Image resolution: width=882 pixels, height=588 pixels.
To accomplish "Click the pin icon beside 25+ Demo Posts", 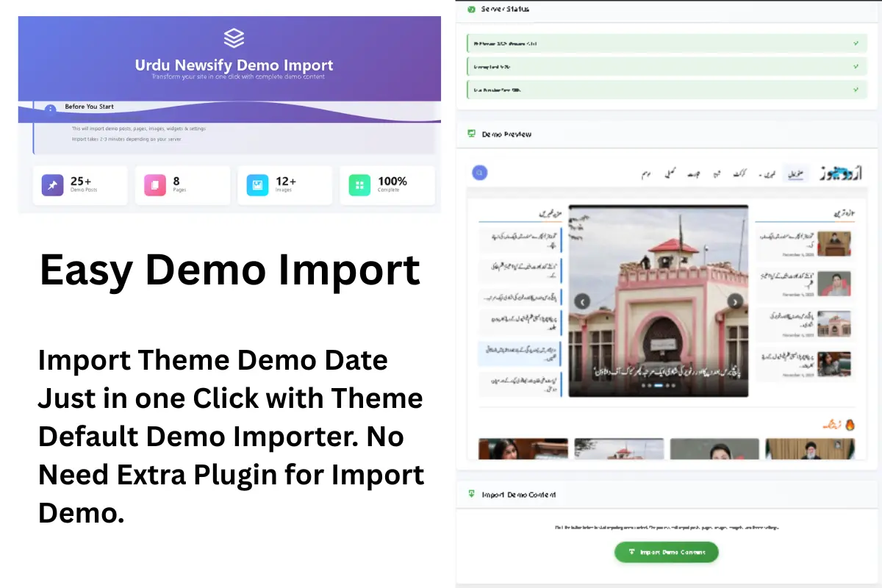I will [53, 185].
